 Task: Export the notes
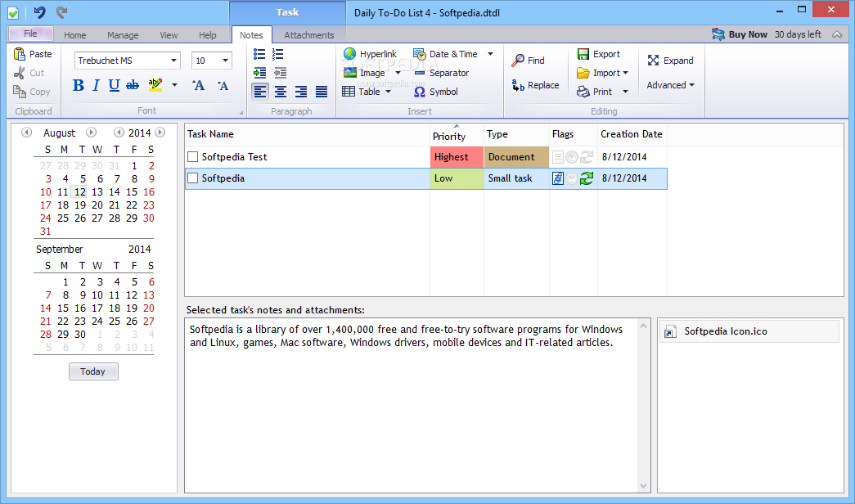598,54
